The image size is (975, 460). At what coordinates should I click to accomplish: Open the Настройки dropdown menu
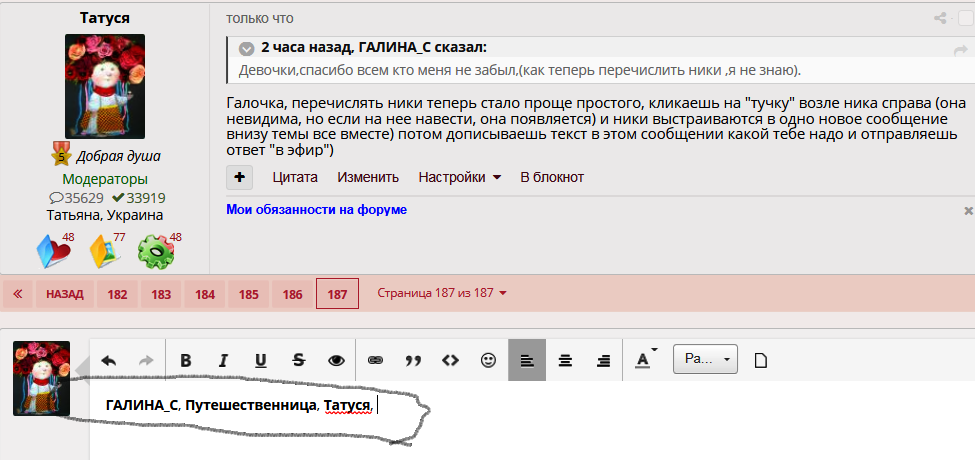click(x=459, y=177)
